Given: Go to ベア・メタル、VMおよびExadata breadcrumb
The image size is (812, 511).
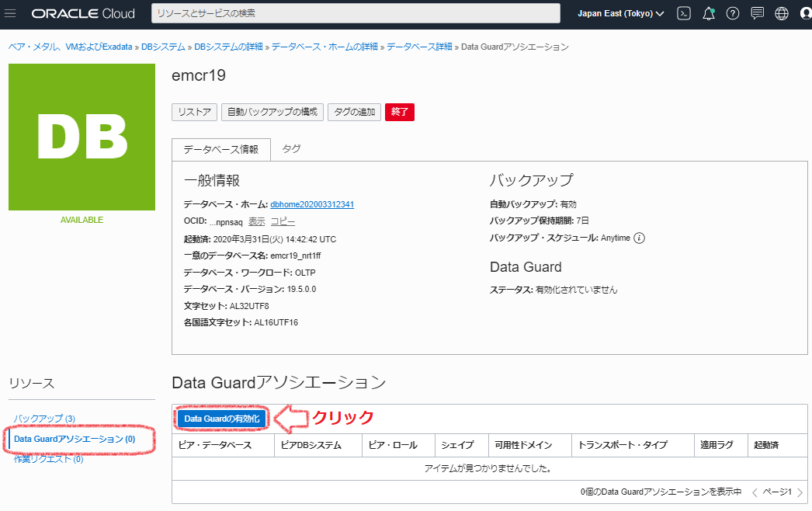Looking at the screenshot, I should (x=71, y=47).
